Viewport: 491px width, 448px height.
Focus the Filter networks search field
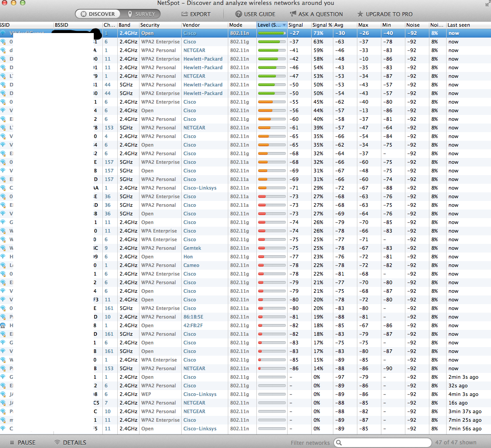(383, 443)
